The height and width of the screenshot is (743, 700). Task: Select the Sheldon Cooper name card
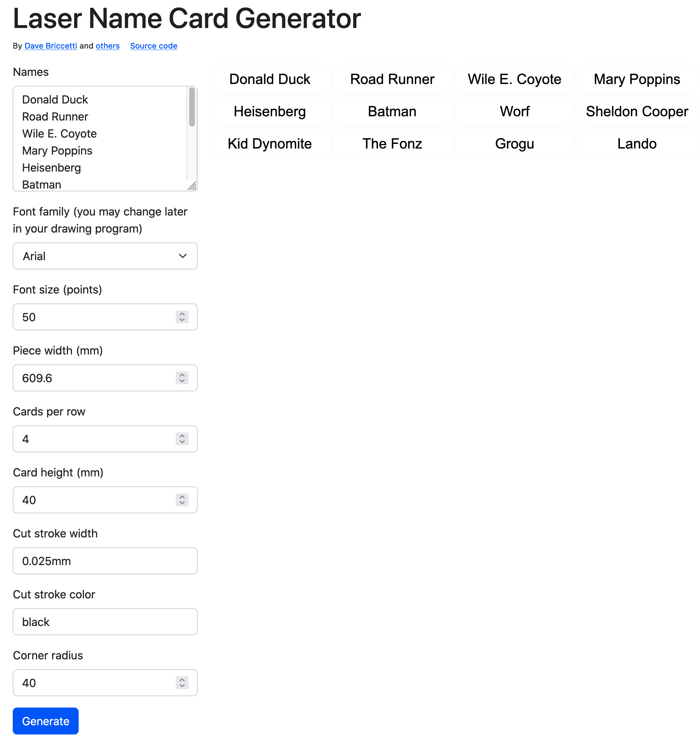pyautogui.click(x=637, y=111)
